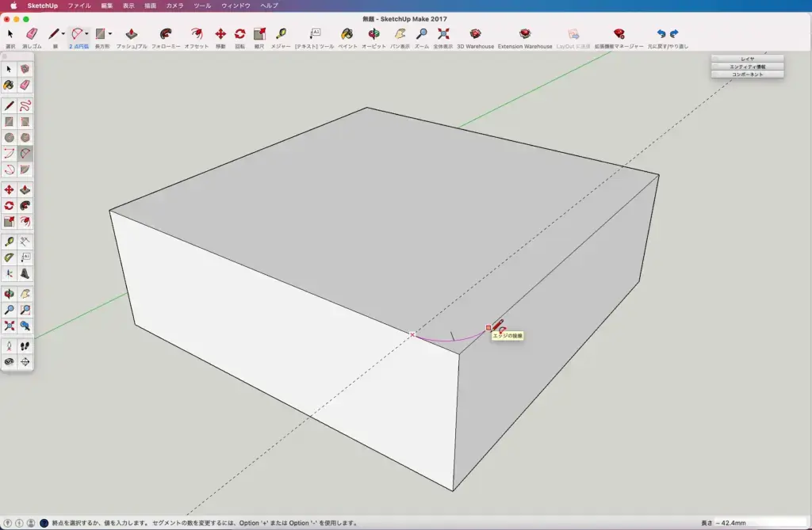Select the Look Around eye tool
812x530 pixels.
(9, 362)
